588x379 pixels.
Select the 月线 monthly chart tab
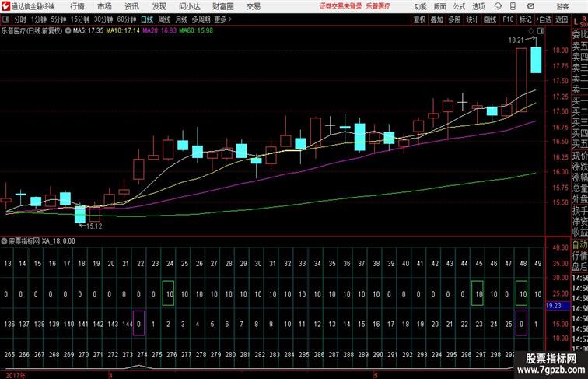tap(181, 19)
